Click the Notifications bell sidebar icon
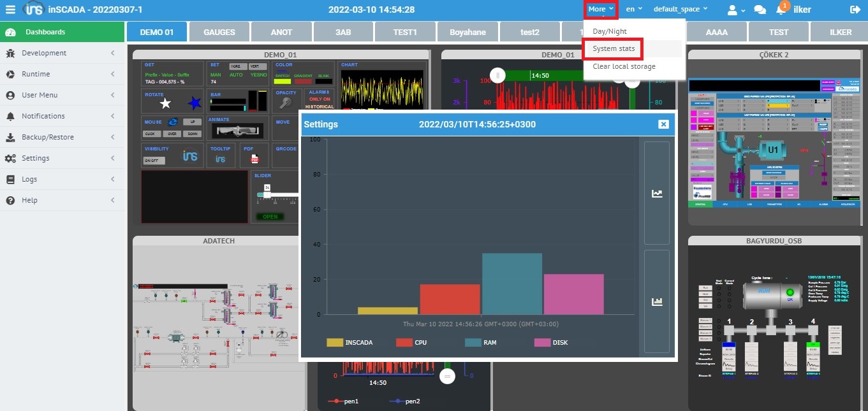Viewport: 868px width, 411px height. coord(10,116)
